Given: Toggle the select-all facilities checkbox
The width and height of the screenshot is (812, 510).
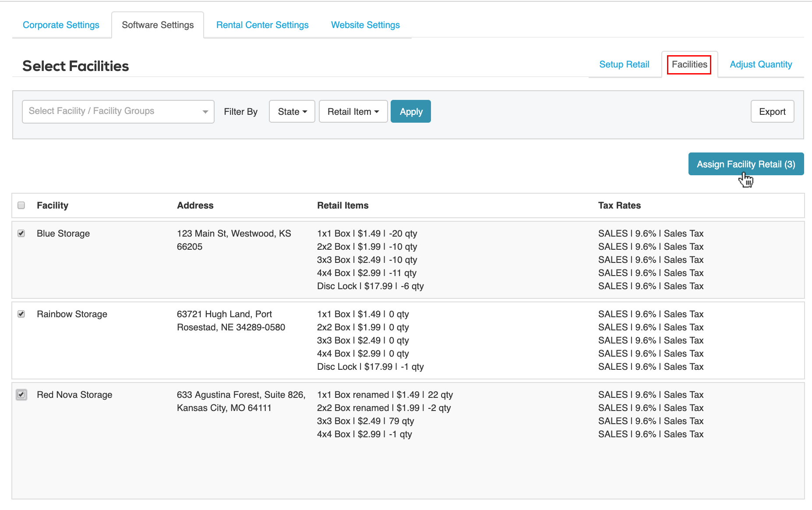Looking at the screenshot, I should point(21,205).
